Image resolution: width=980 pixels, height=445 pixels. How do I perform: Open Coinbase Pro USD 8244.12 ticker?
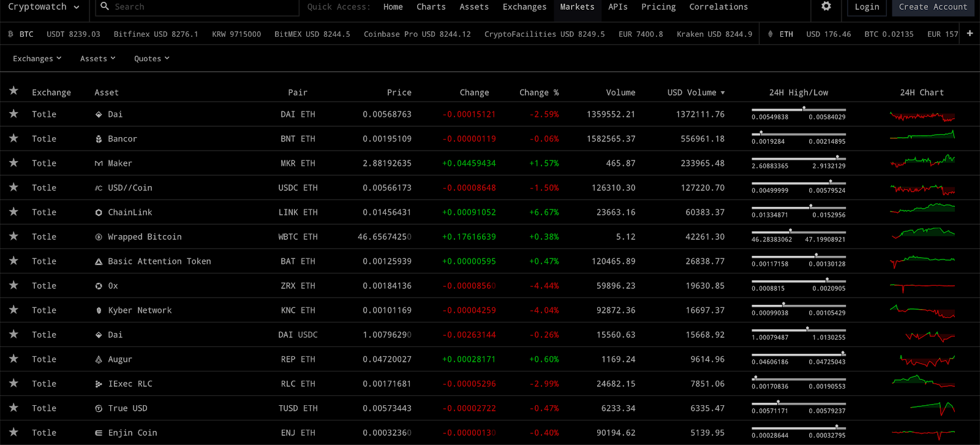pyautogui.click(x=417, y=34)
